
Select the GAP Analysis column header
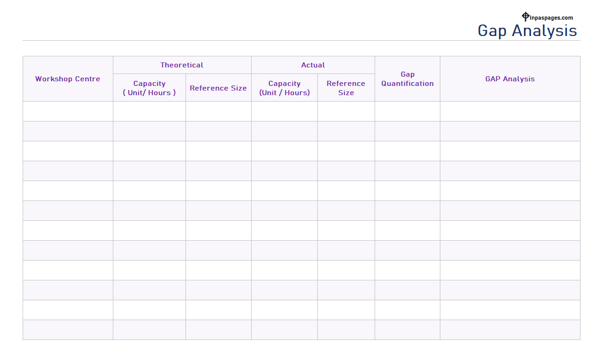click(x=510, y=79)
